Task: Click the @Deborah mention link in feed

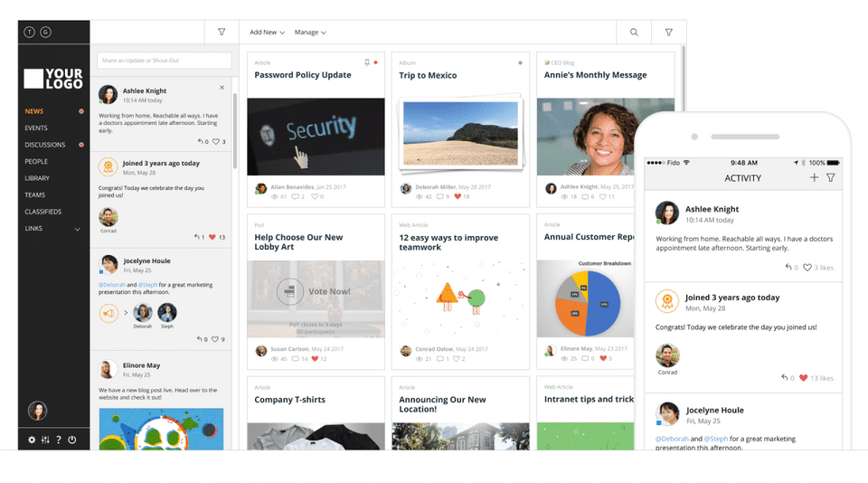Action: coord(112,285)
